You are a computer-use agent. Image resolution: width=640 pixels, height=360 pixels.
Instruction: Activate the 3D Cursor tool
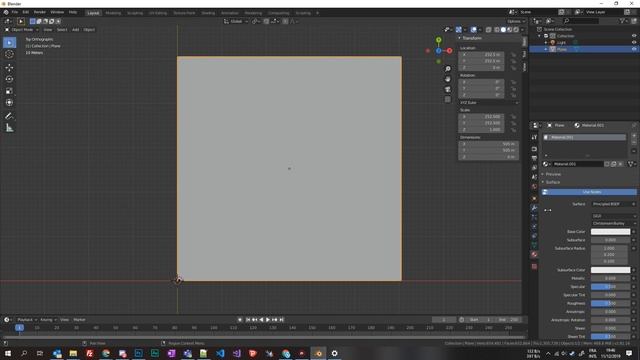(x=9, y=54)
